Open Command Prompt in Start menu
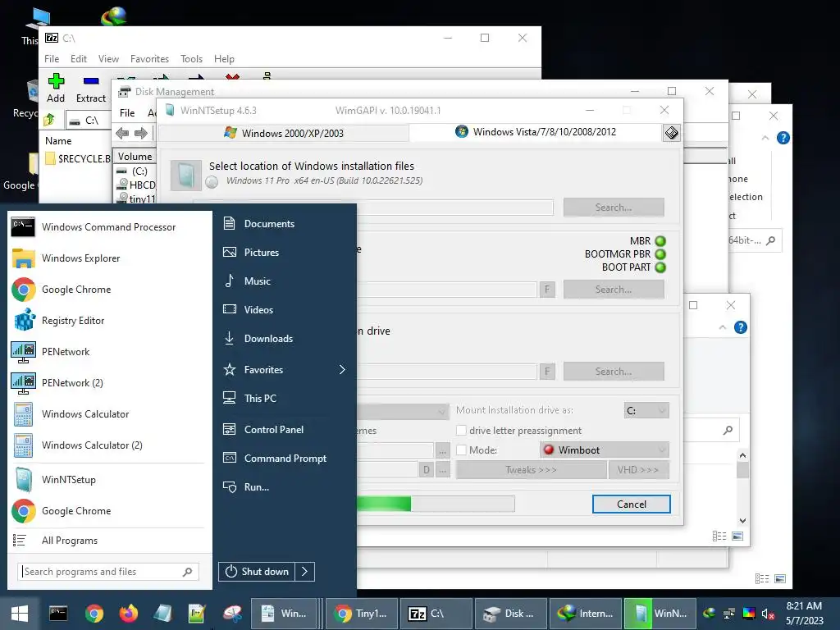 coord(284,459)
